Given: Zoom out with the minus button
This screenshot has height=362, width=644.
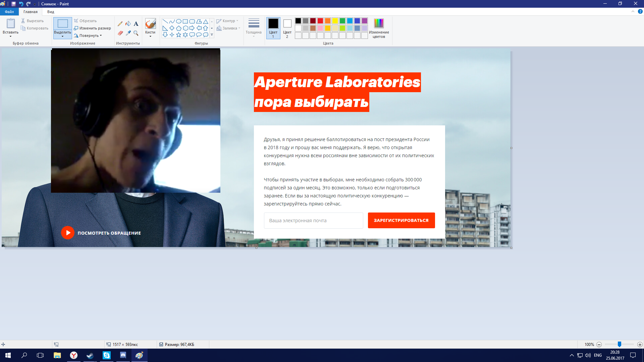Looking at the screenshot, I should [599, 345].
